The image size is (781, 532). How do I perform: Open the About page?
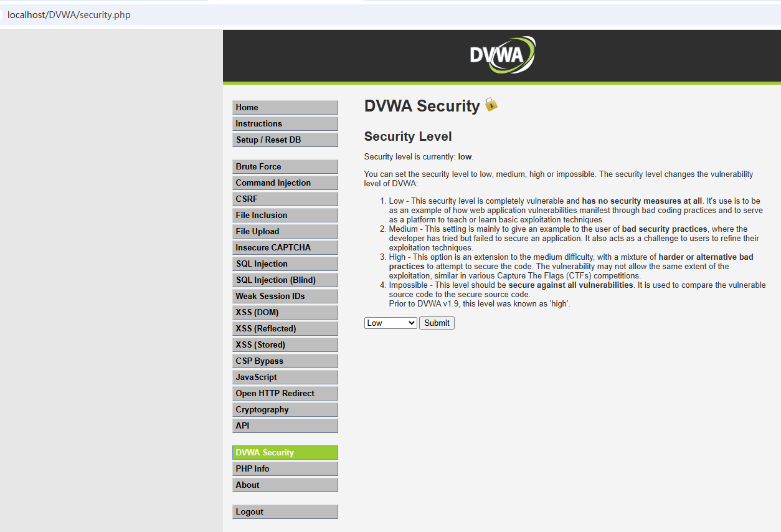(285, 485)
